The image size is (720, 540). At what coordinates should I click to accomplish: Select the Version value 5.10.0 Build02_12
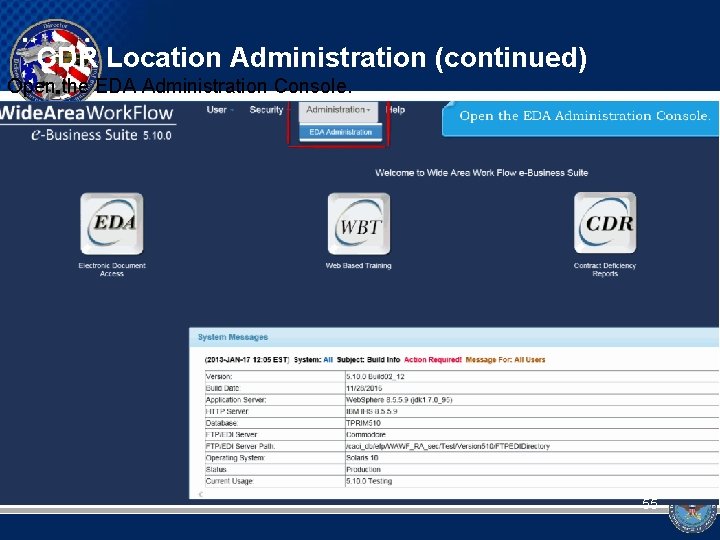[375, 377]
